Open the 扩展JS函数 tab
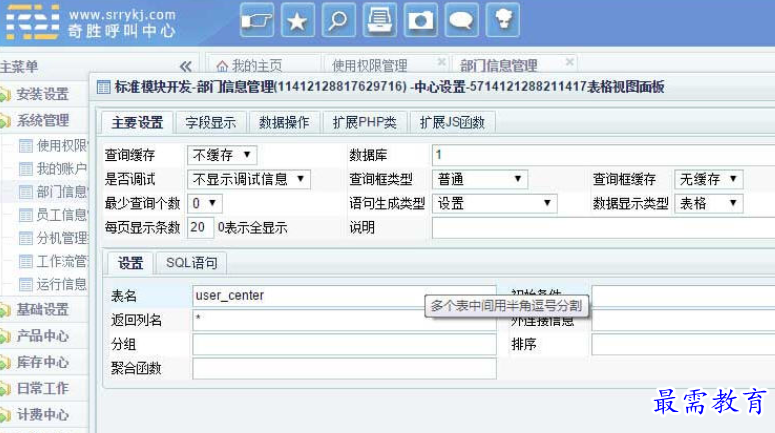The image size is (775, 433). 452,123
